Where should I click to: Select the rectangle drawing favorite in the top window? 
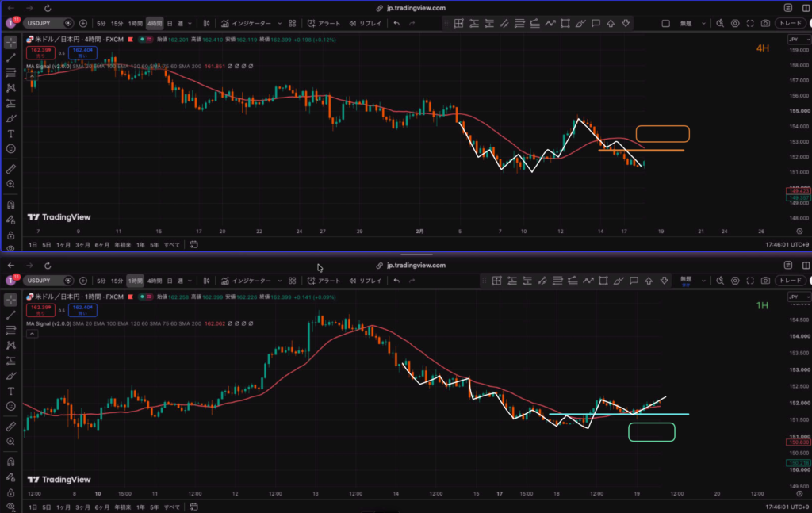pyautogui.click(x=565, y=23)
